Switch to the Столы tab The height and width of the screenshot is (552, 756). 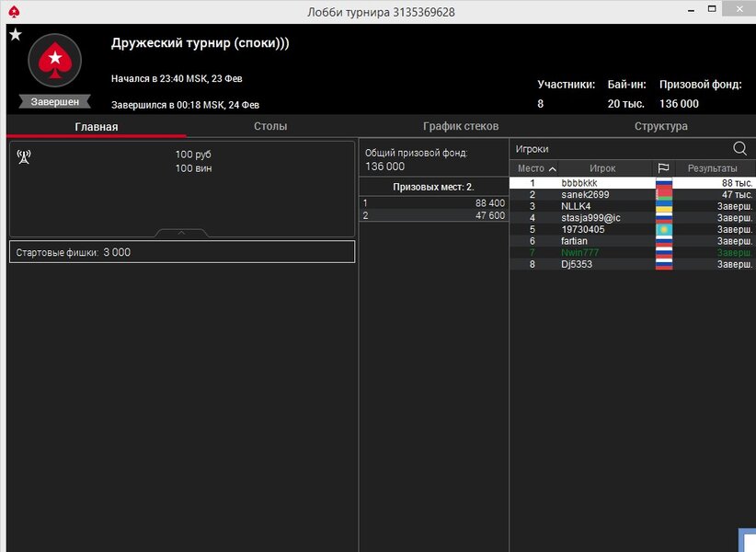tap(270, 126)
